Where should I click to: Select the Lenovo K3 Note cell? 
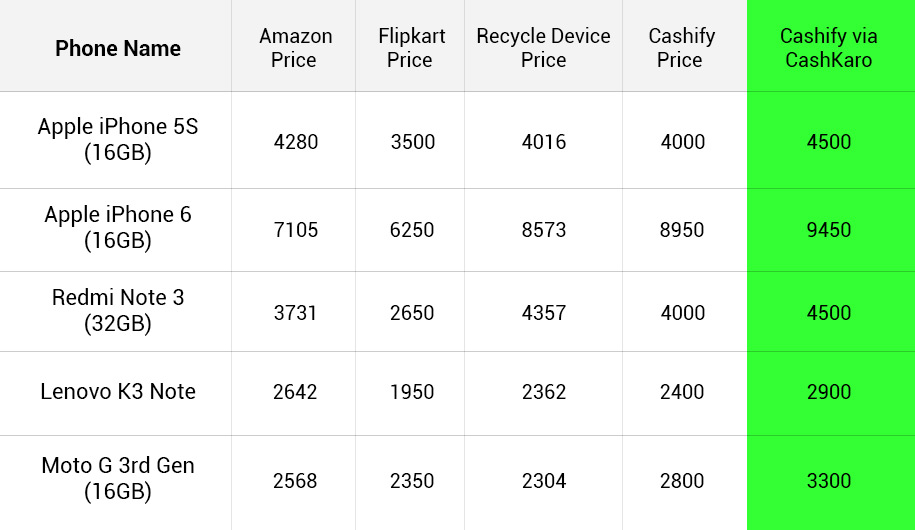point(118,392)
